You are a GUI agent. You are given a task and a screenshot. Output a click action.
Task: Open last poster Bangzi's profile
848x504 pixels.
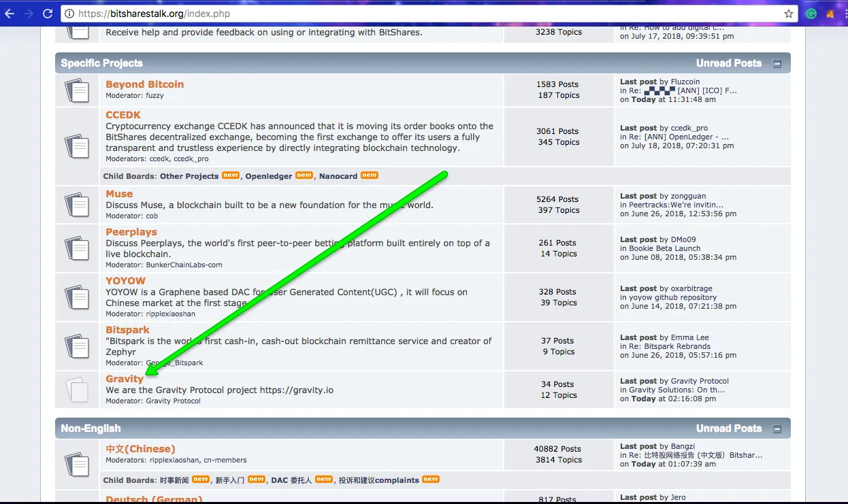[684, 446]
